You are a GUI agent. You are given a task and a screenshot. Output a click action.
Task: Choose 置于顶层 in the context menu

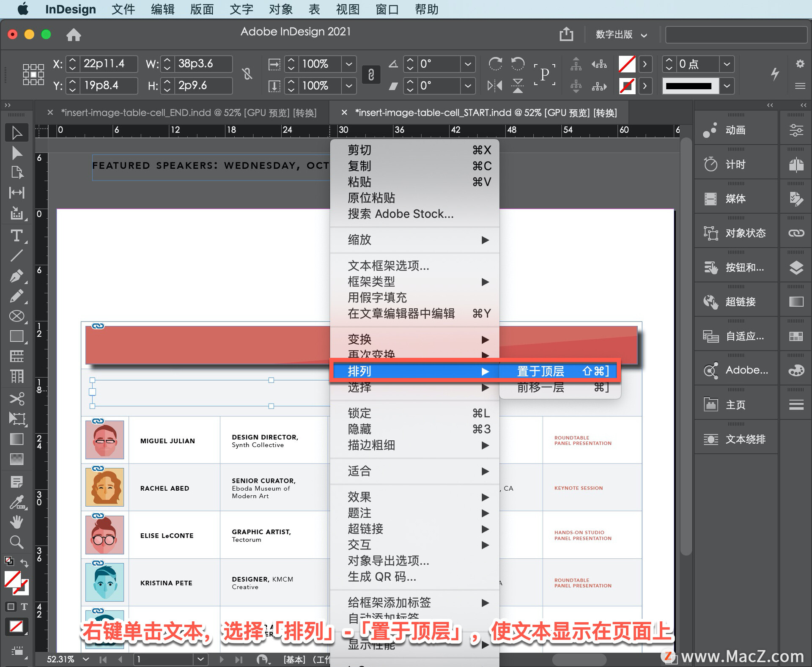540,371
